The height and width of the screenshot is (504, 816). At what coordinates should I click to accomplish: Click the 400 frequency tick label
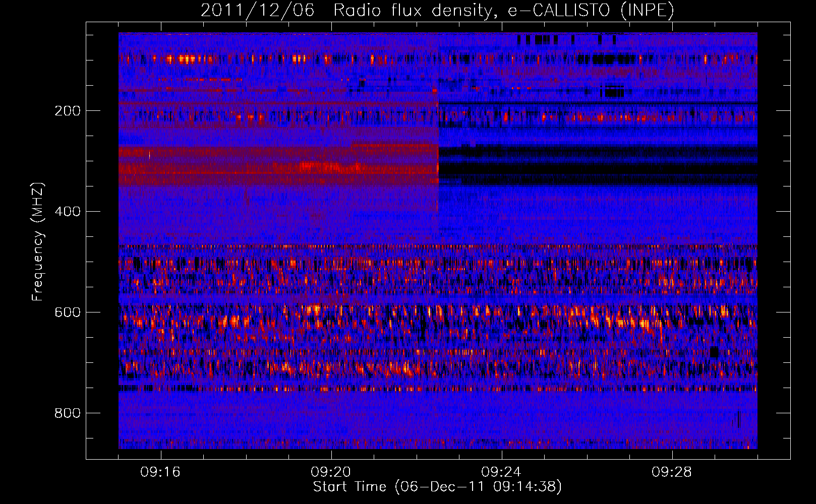[x=68, y=212]
